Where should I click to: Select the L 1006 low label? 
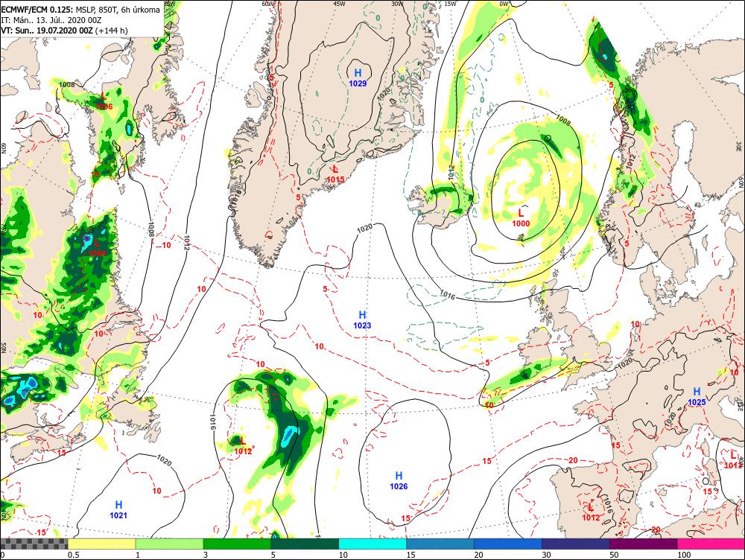(x=104, y=101)
